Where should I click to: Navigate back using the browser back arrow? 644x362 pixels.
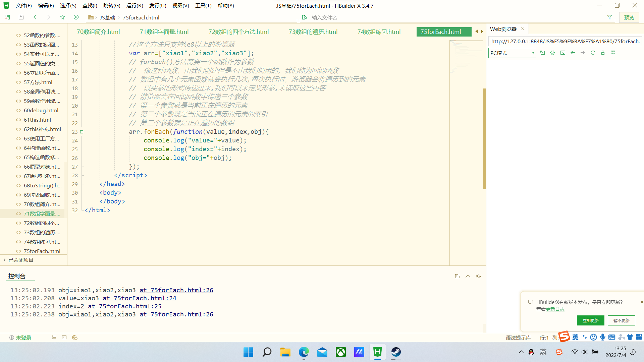click(573, 53)
